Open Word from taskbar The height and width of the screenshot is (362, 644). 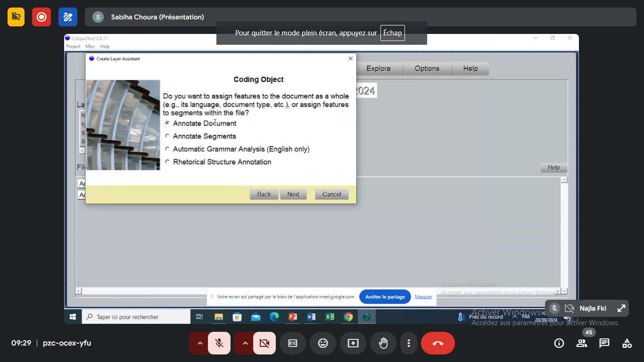click(311, 317)
